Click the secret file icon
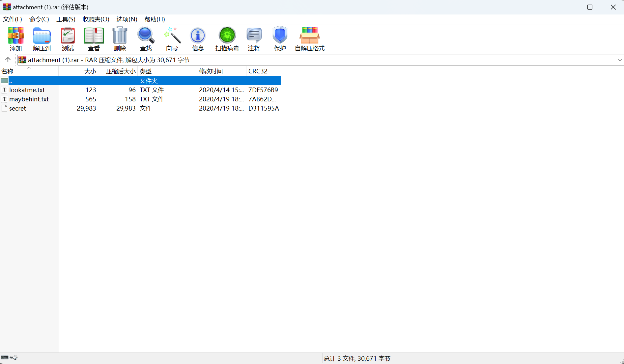624x364 pixels. tap(5, 108)
